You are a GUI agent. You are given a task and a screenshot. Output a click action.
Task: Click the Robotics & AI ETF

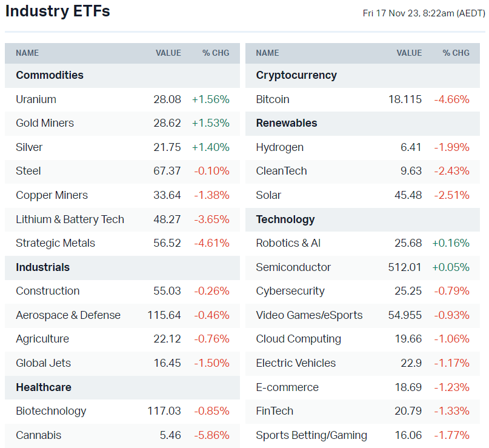click(288, 243)
